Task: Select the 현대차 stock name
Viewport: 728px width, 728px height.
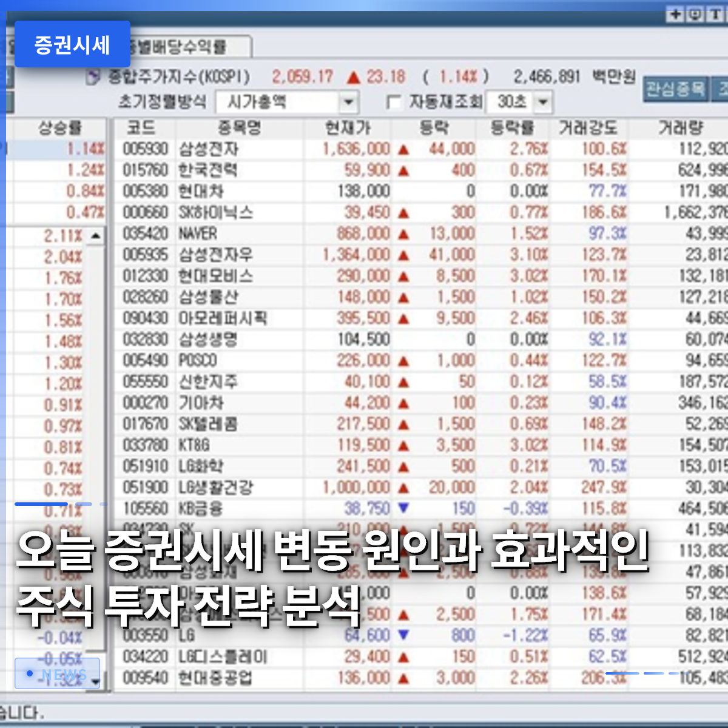Action: [201, 192]
